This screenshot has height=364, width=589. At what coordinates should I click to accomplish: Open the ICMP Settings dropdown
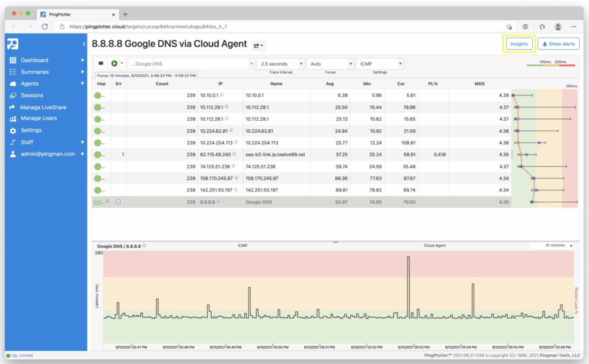pos(380,64)
